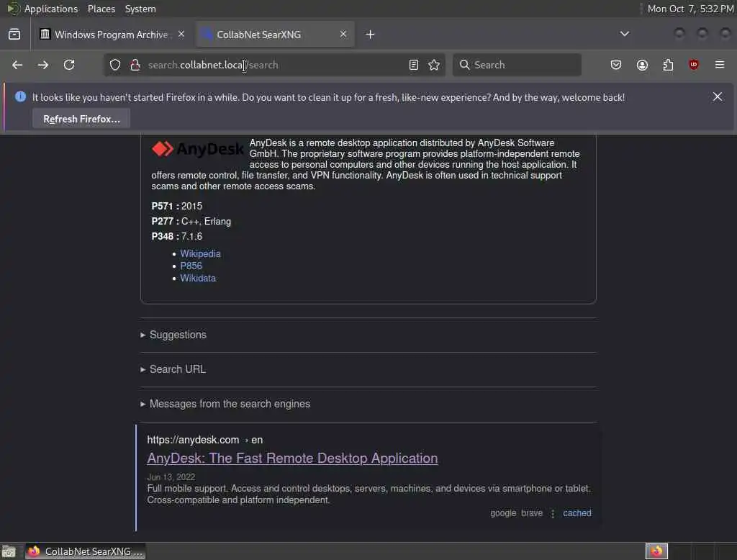737x560 pixels.
Task: Click the AnyDesk logo image
Action: coord(197,149)
